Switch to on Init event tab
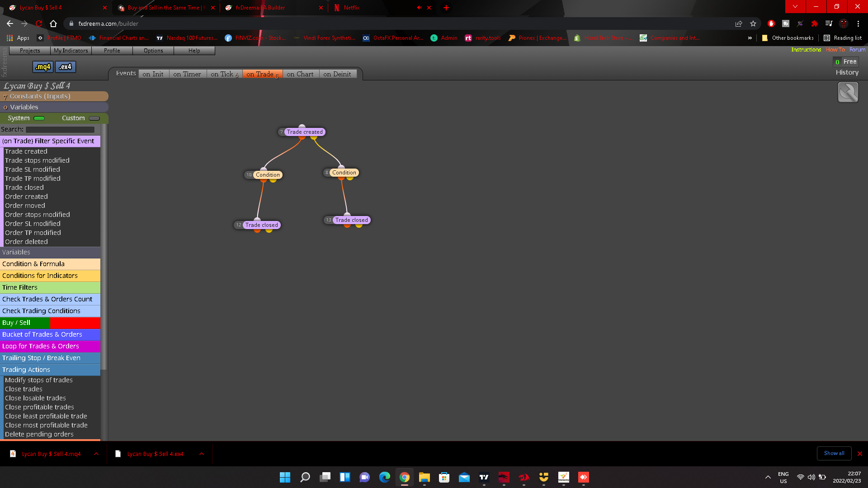 click(153, 74)
